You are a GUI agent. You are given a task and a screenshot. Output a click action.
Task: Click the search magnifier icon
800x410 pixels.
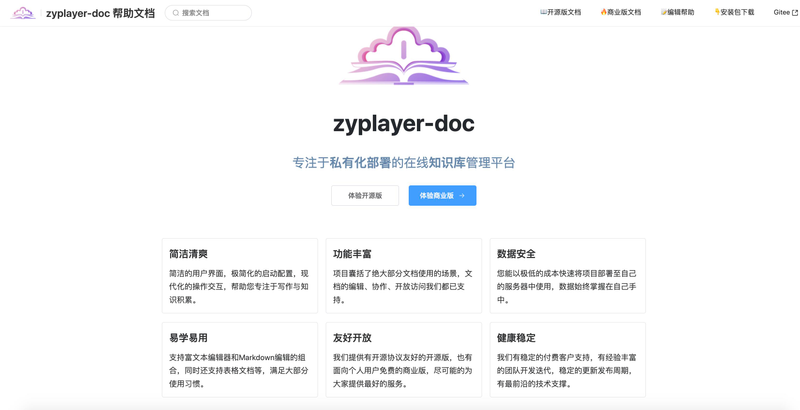(176, 13)
